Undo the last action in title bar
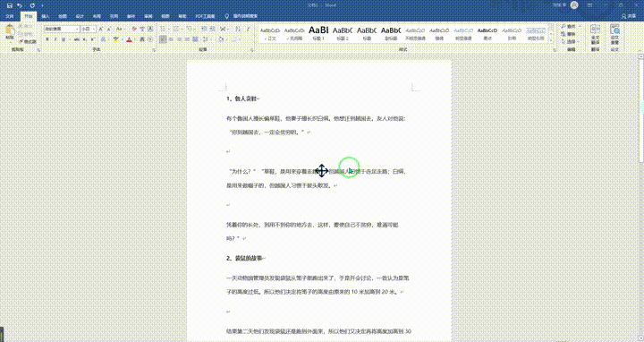The image size is (644, 342). [x=20, y=5]
